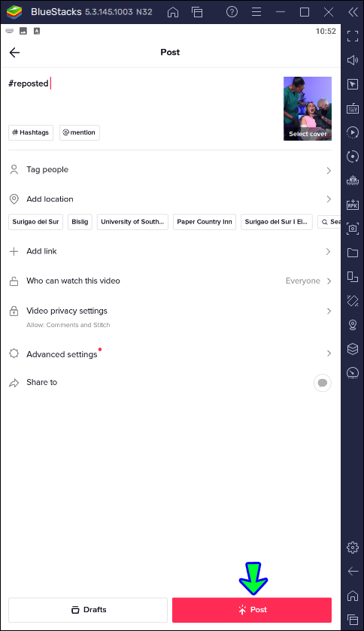Toggle fullscreen from the sidebar
This screenshot has height=631, width=364.
(353, 36)
